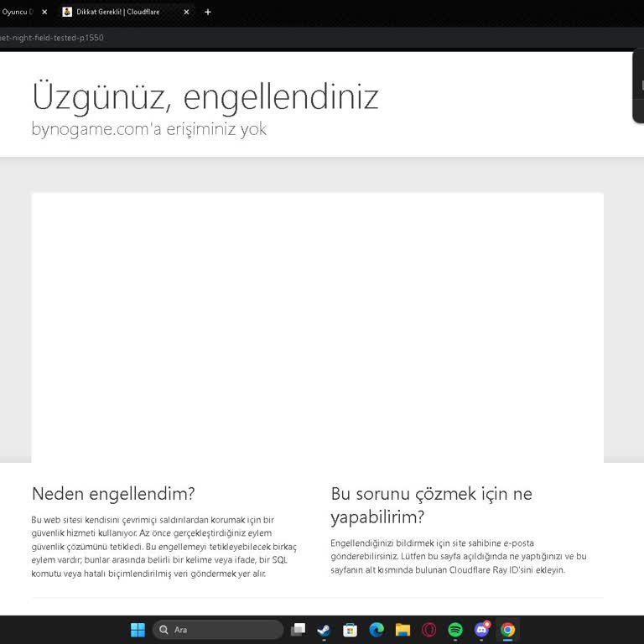Image resolution: width=644 pixels, height=644 pixels.
Task: Open Spotify from the taskbar
Action: click(455, 630)
